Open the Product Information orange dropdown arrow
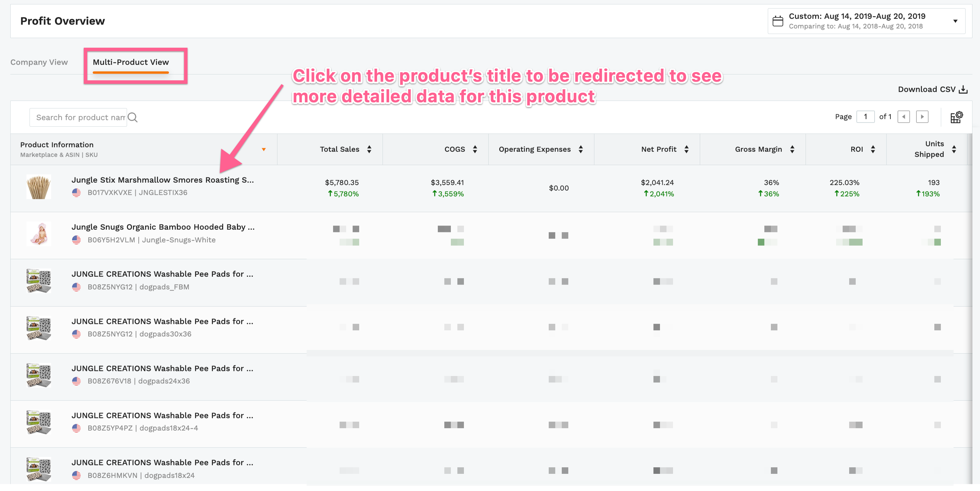The image size is (980, 491). pyautogui.click(x=264, y=149)
